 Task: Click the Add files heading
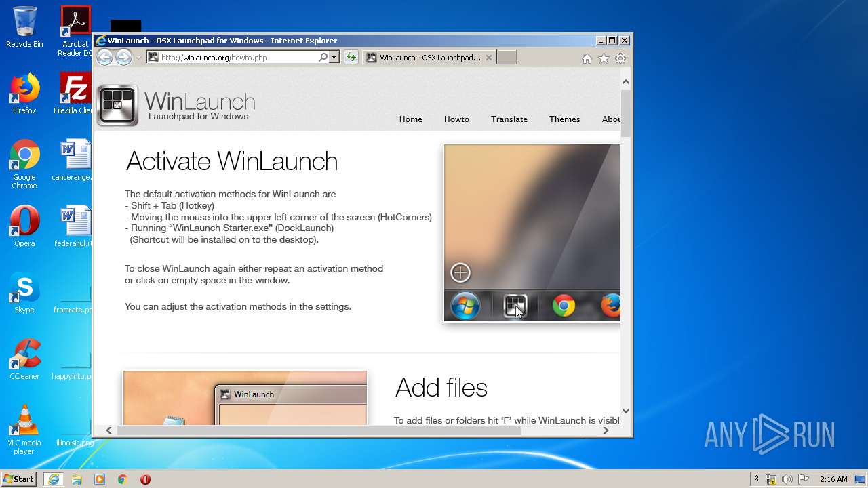pos(441,388)
